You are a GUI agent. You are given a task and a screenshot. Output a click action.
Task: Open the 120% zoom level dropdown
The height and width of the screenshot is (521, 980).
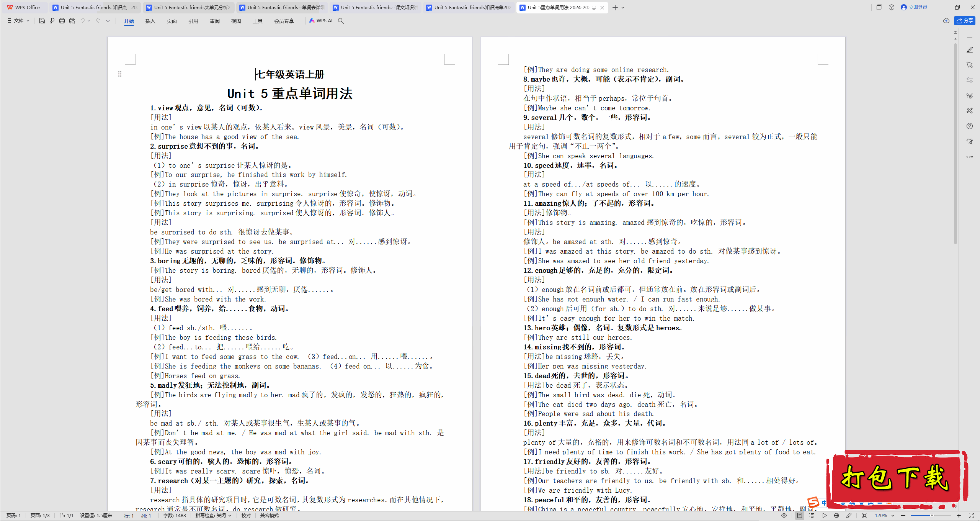click(884, 516)
